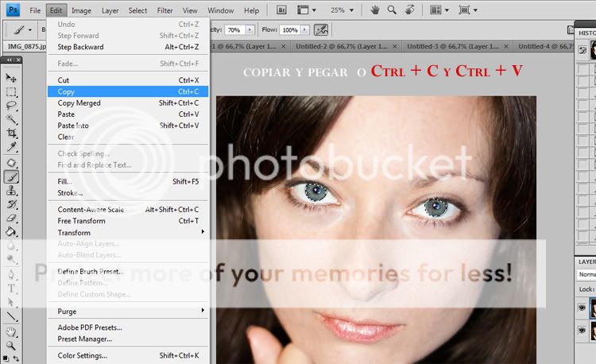Collapse the toolbox with double-arrow button

point(10,60)
